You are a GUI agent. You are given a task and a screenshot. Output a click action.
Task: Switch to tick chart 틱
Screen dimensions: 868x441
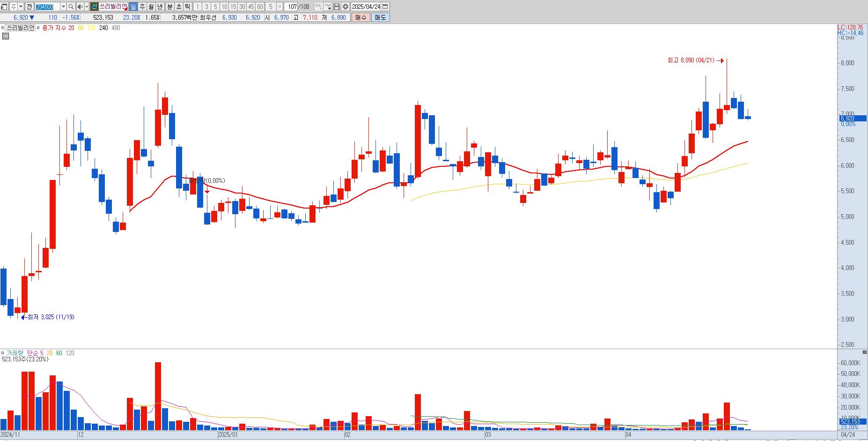click(x=187, y=7)
